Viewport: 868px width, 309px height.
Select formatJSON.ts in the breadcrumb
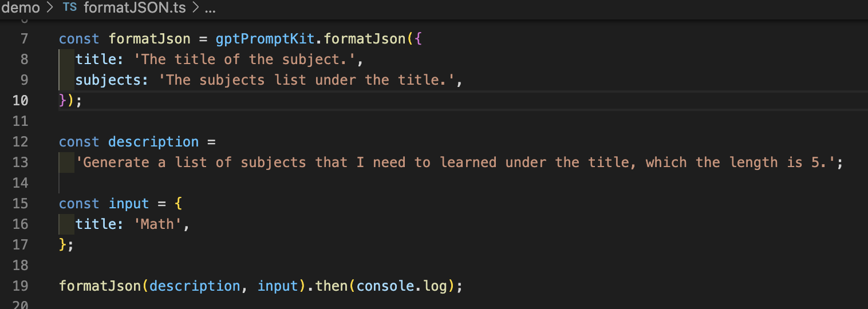(x=135, y=8)
